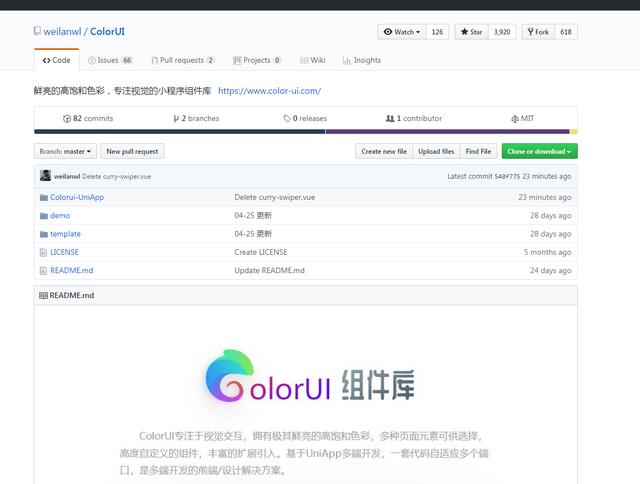Star the repository with the Star button
Image resolution: width=640 pixels, height=484 pixels.
(x=471, y=32)
